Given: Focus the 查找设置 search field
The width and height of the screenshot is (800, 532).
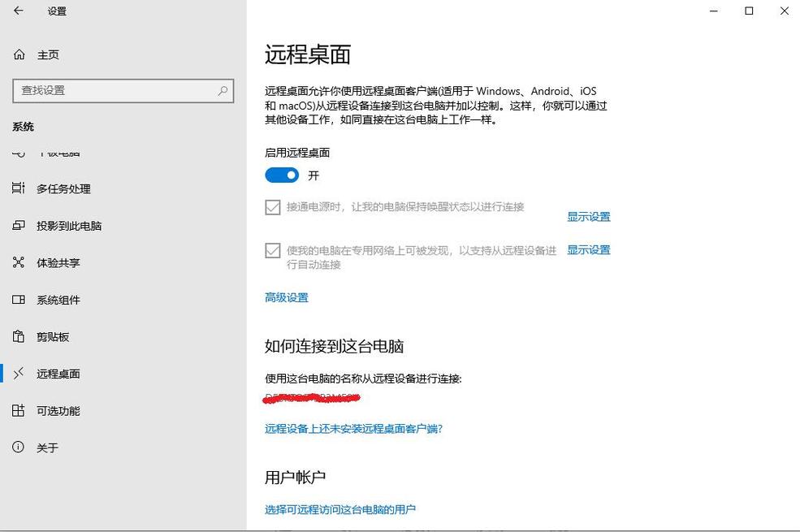Looking at the screenshot, I should tap(123, 91).
